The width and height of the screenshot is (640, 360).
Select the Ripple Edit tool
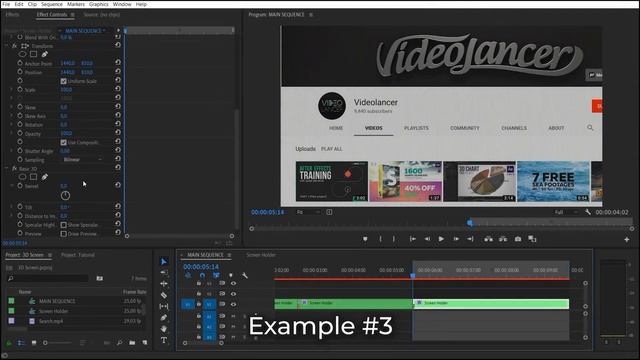point(164,283)
